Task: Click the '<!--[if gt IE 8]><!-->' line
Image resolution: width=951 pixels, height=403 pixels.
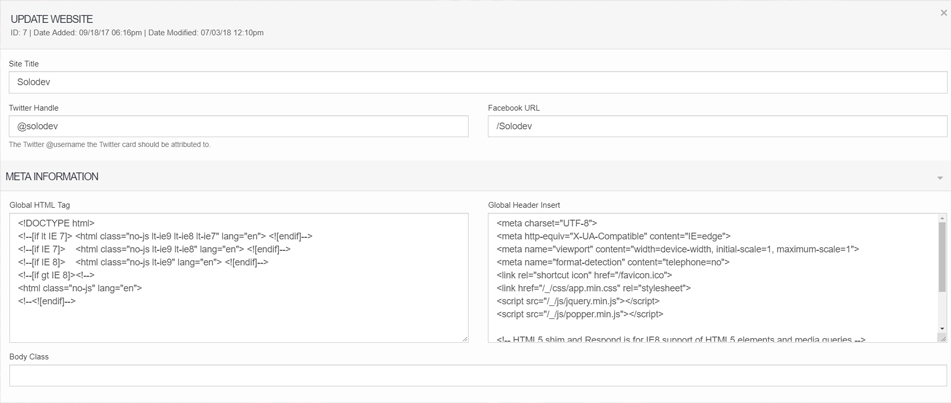Action: pyautogui.click(x=56, y=275)
